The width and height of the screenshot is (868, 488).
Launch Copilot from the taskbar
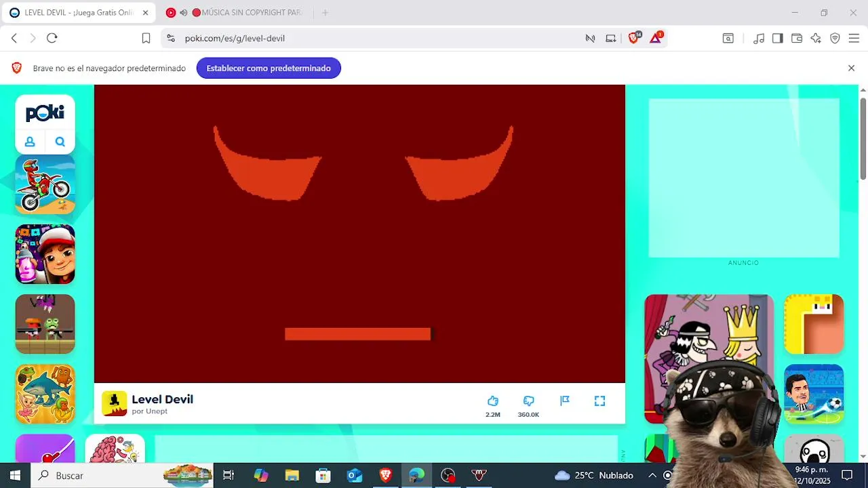point(261,475)
